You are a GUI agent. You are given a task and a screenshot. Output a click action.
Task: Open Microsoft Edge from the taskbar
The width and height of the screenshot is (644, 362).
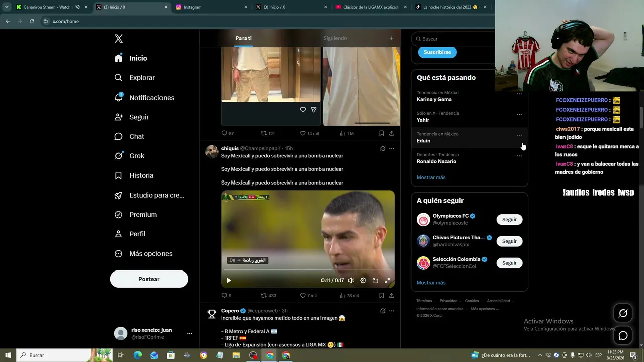(138, 355)
